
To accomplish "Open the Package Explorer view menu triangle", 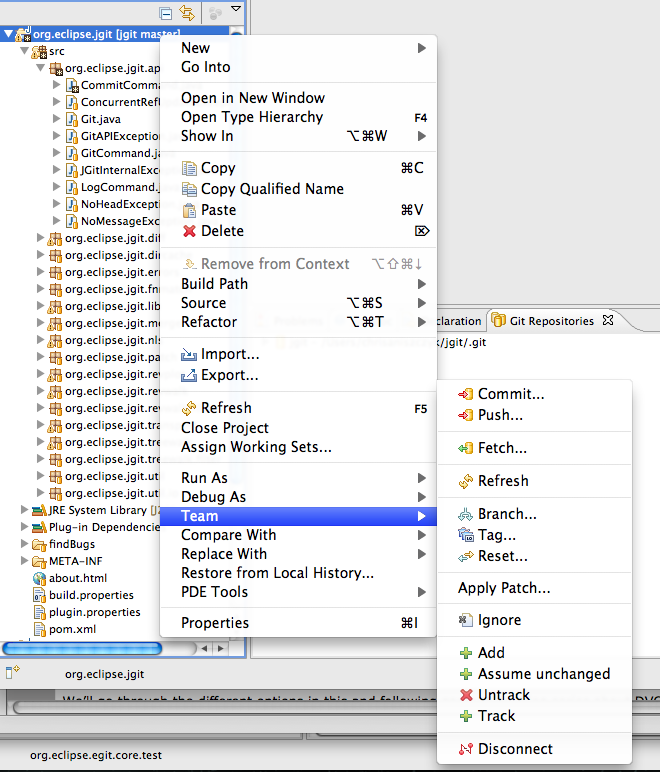I will tap(236, 9).
